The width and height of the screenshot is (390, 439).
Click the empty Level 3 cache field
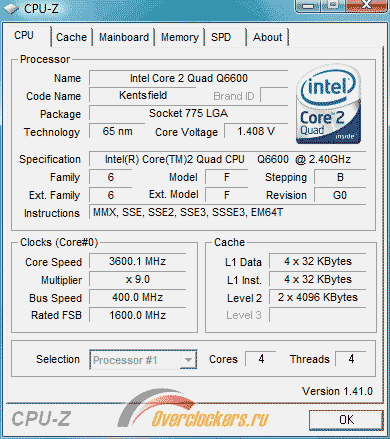pos(318,315)
